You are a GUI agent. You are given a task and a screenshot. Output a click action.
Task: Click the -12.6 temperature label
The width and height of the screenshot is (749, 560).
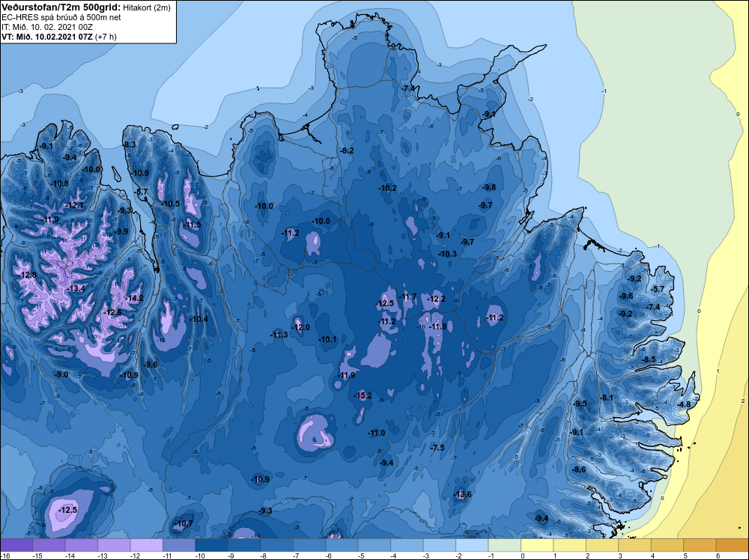click(x=113, y=312)
